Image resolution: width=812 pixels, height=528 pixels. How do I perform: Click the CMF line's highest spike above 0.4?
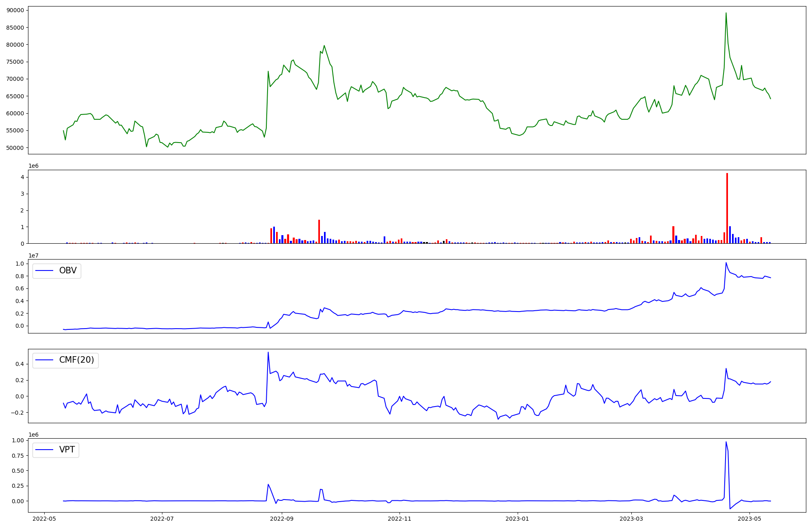click(268, 353)
